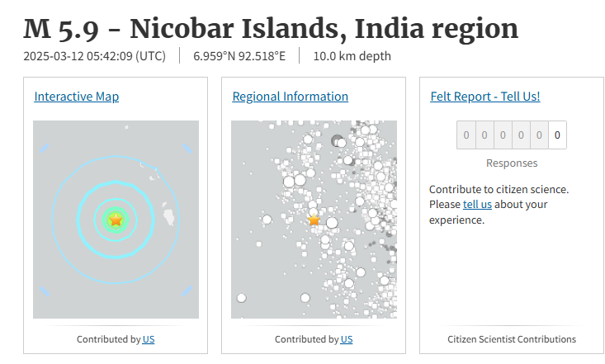Click the "tell us" link about your experience

point(477,205)
